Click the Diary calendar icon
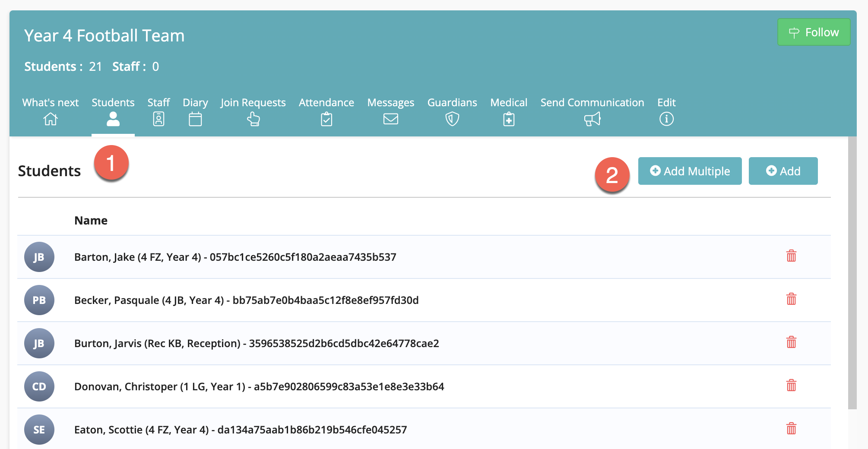 click(195, 119)
